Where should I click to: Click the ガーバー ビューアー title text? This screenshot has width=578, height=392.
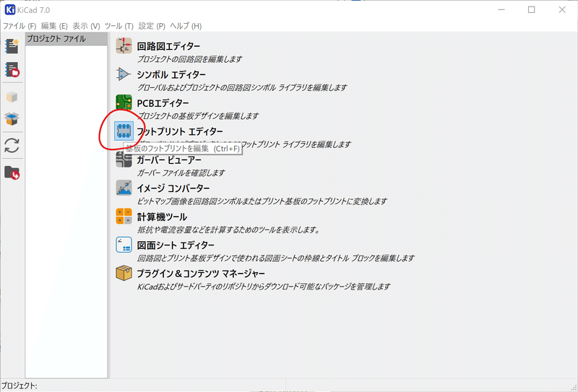[x=169, y=160]
